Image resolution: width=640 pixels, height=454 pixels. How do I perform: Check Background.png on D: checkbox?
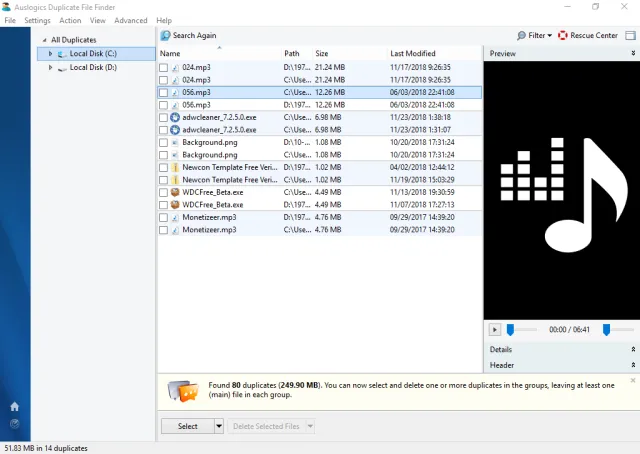point(163,142)
